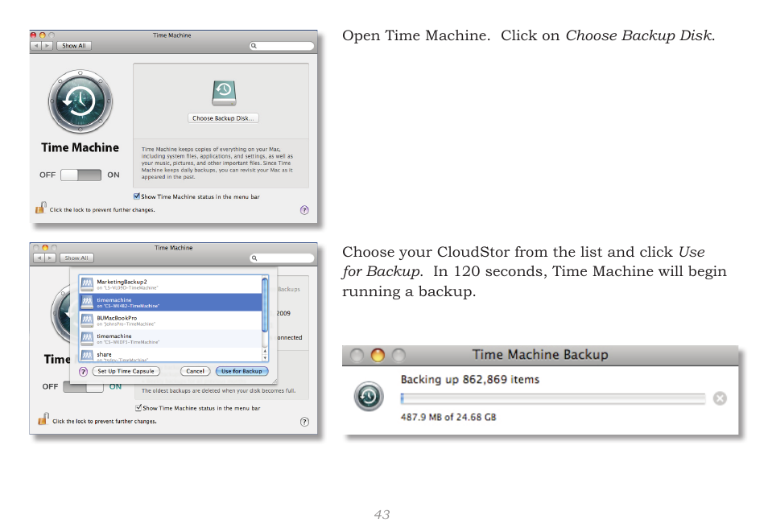This screenshot has height=532, width=768.
Task: Close the Choose Backup Disk Time Machine window
Action: click(33, 35)
